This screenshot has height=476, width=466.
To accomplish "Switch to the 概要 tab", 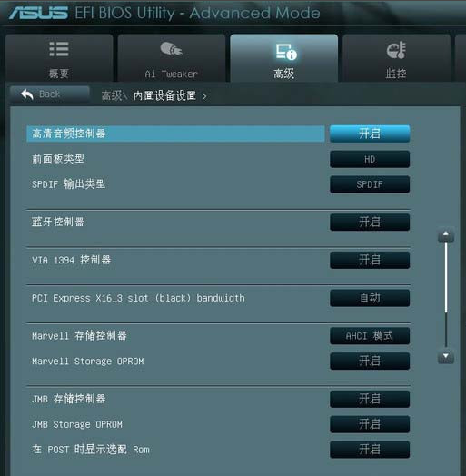I will [59, 57].
